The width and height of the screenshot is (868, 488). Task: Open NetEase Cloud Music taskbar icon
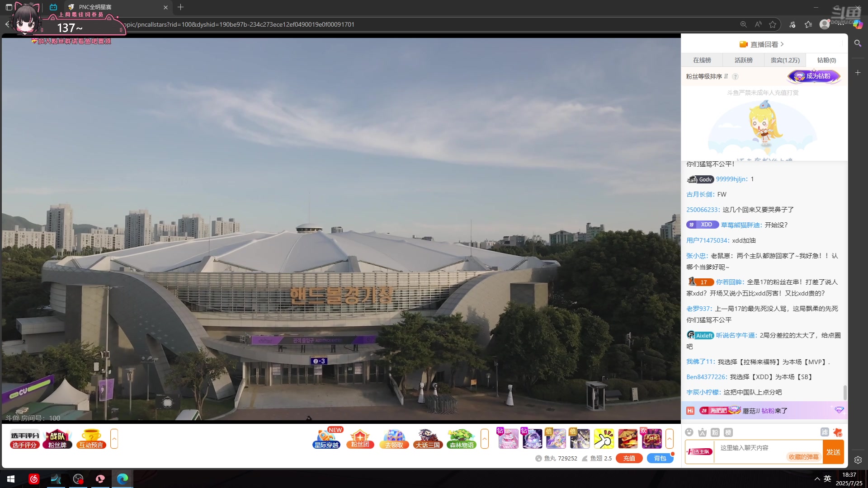coord(34,479)
